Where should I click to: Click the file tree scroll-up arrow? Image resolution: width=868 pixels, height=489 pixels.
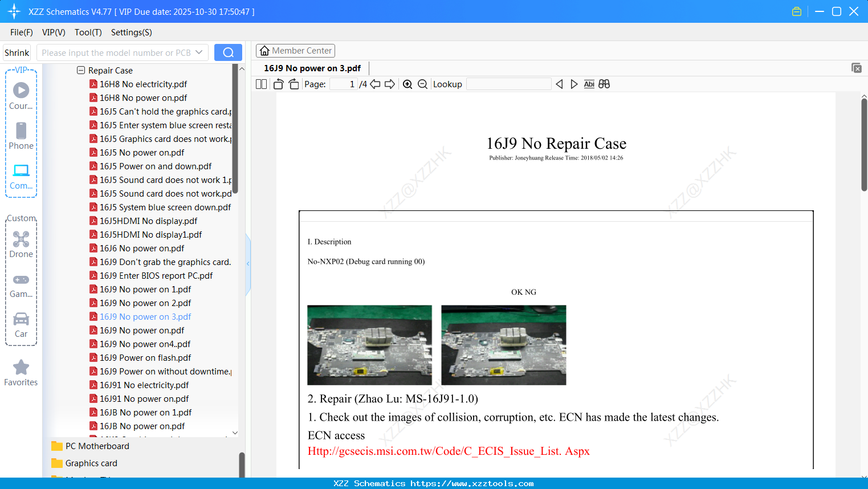point(241,68)
